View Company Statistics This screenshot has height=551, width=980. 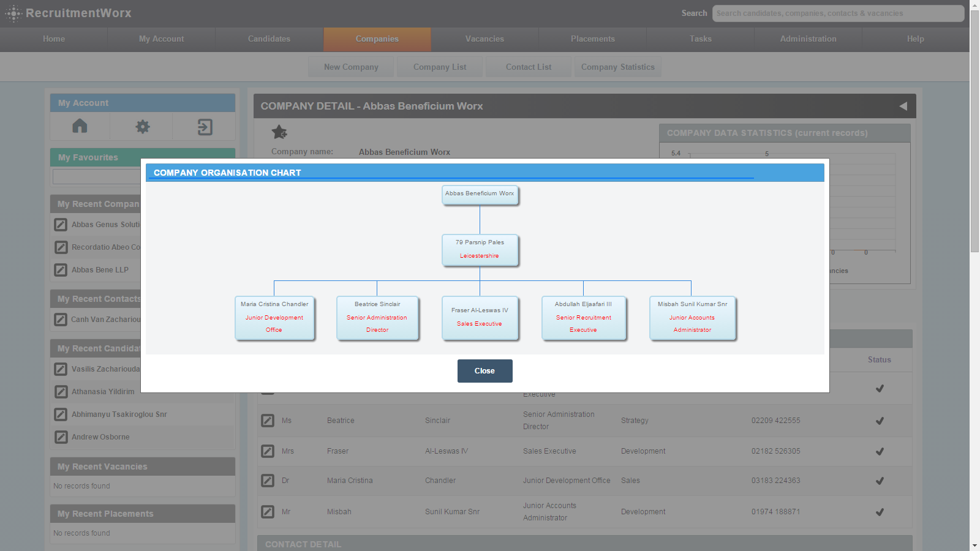click(618, 67)
